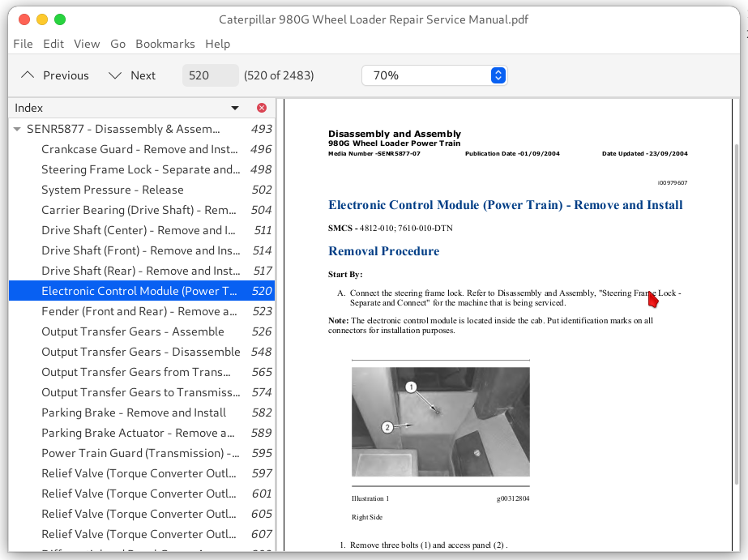The height and width of the screenshot is (560, 748).
Task: Collapse the SENR5877 Disassembly & Assembly section
Action: tap(17, 129)
